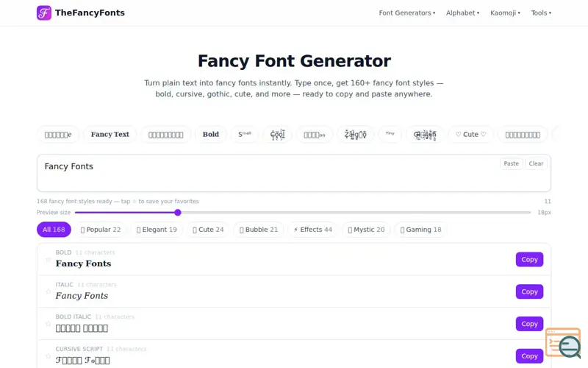Filter by Mystic 20 styles

(x=366, y=230)
